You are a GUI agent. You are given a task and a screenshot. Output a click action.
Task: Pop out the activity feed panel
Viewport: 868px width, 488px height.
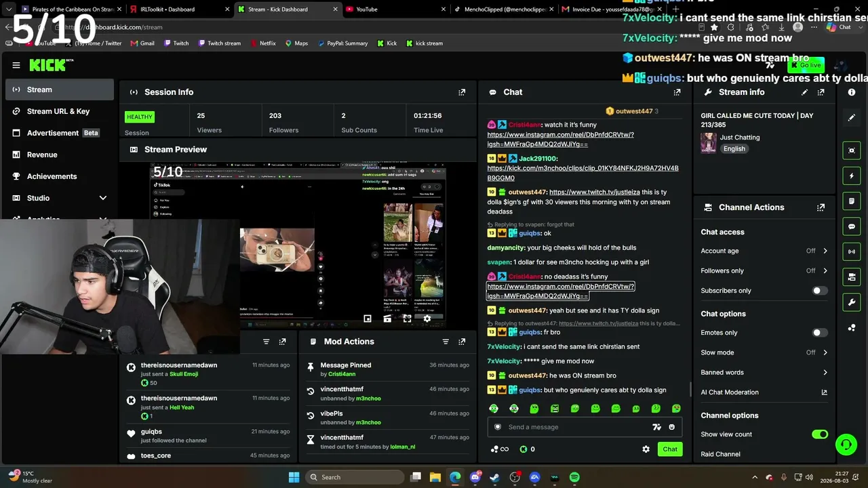point(283,342)
